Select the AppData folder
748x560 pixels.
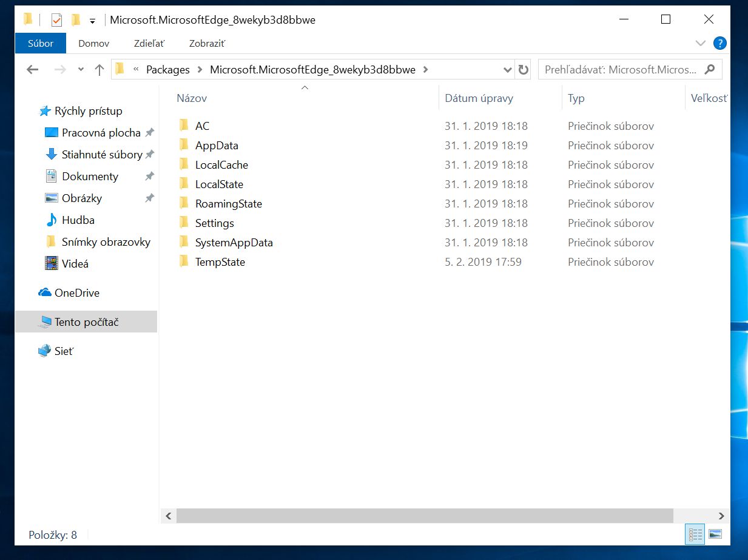(x=217, y=146)
